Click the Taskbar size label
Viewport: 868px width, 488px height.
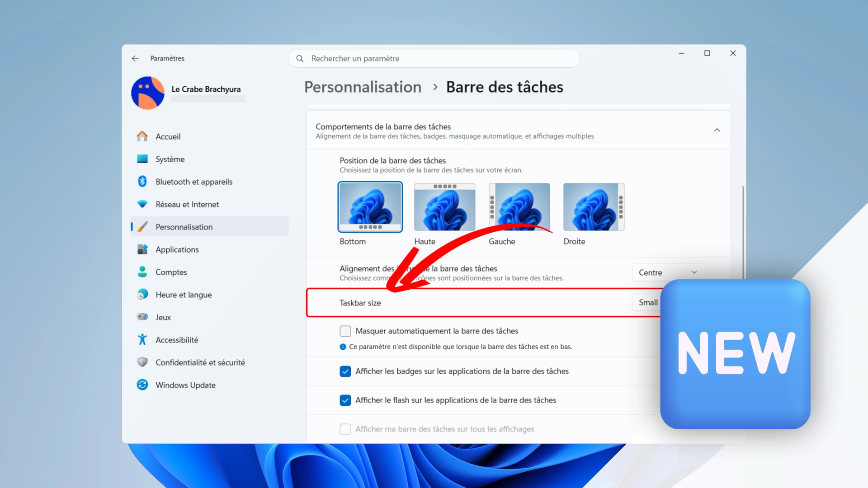click(360, 303)
